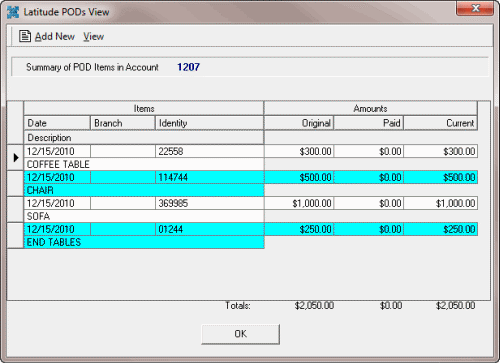This screenshot has height=363, width=500.
Task: Click the current row arrow indicator
Action: pyautogui.click(x=16, y=157)
